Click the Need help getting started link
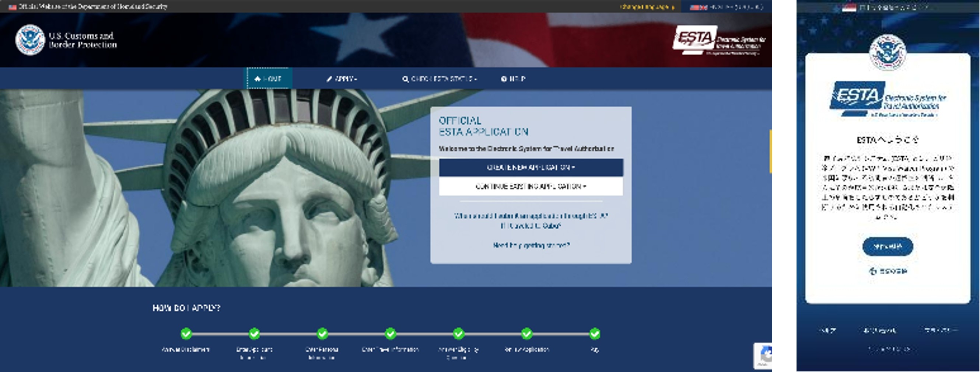This screenshot has height=372, width=980. 531,246
